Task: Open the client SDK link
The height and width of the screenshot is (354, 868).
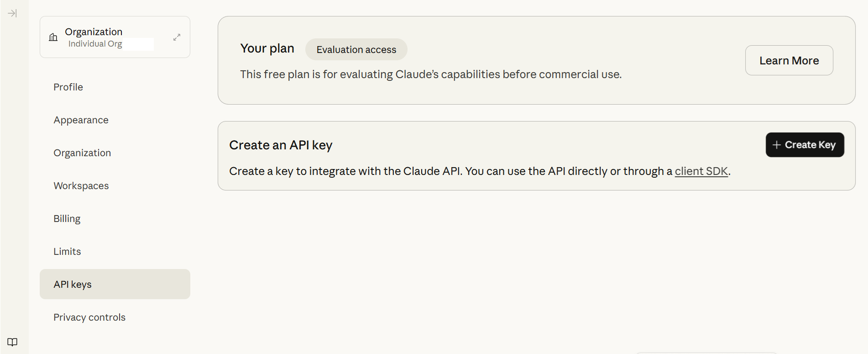Action: [701, 171]
